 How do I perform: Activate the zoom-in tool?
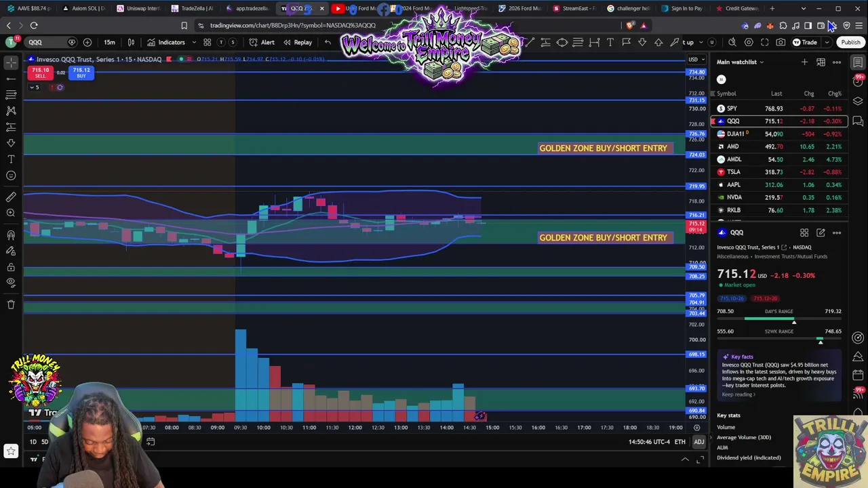[x=11, y=213]
